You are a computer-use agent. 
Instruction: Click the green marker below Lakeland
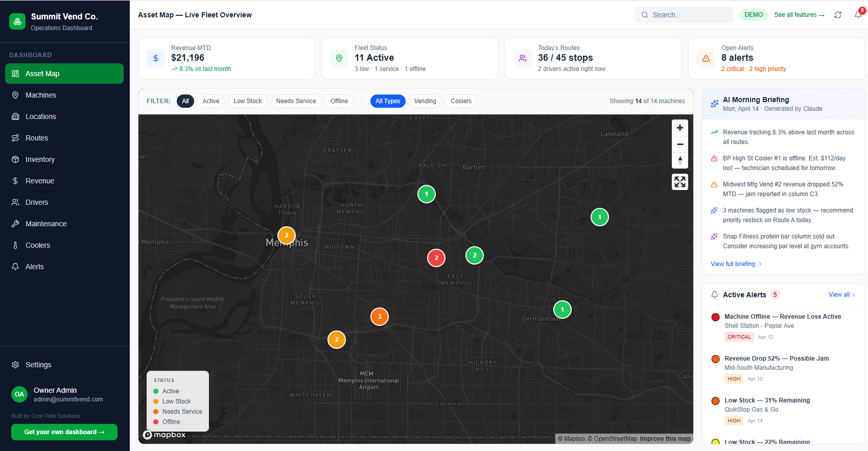pyautogui.click(x=600, y=217)
